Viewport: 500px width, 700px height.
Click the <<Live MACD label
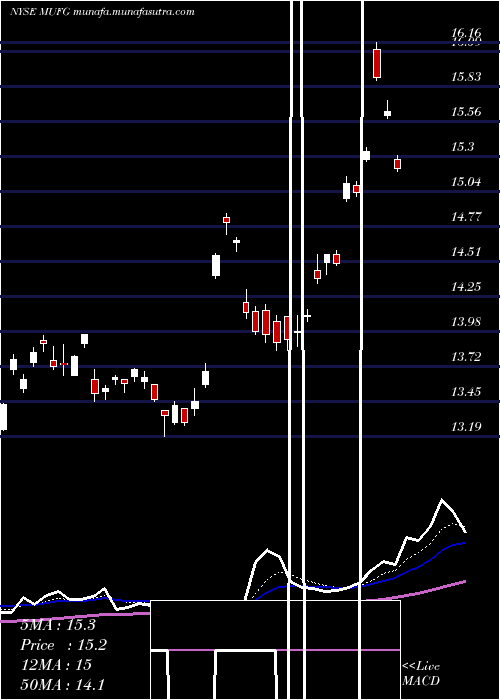tap(421, 674)
